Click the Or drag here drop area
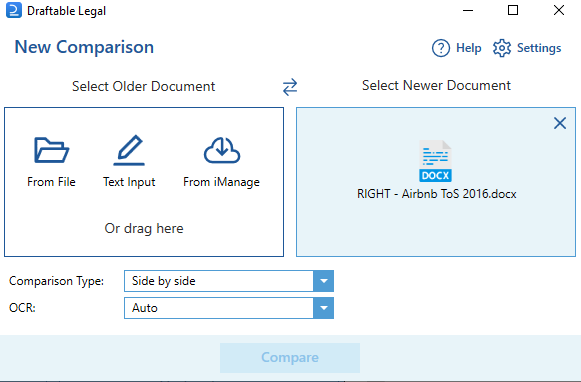The width and height of the screenshot is (581, 382). [x=144, y=228]
